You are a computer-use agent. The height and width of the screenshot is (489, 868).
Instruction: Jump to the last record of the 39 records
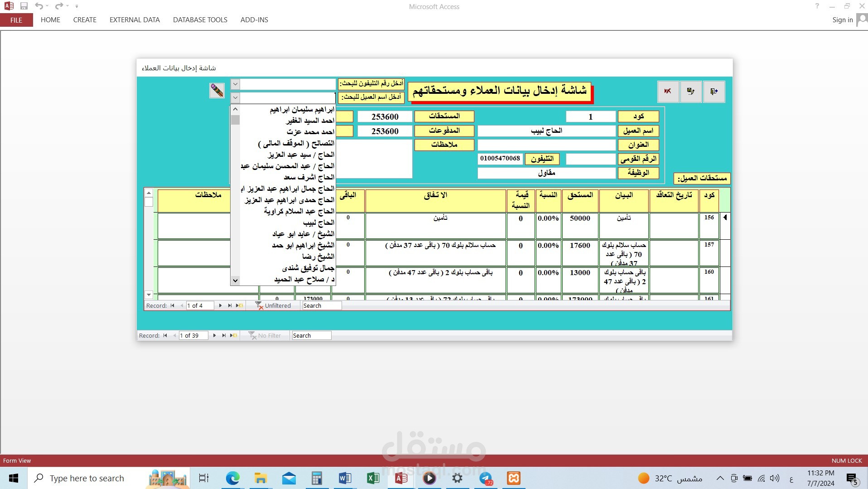point(224,335)
